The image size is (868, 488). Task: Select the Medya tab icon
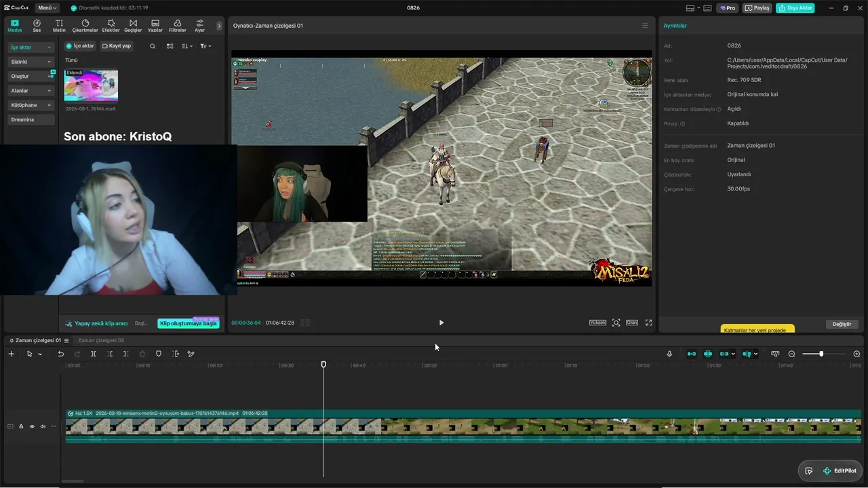14,26
